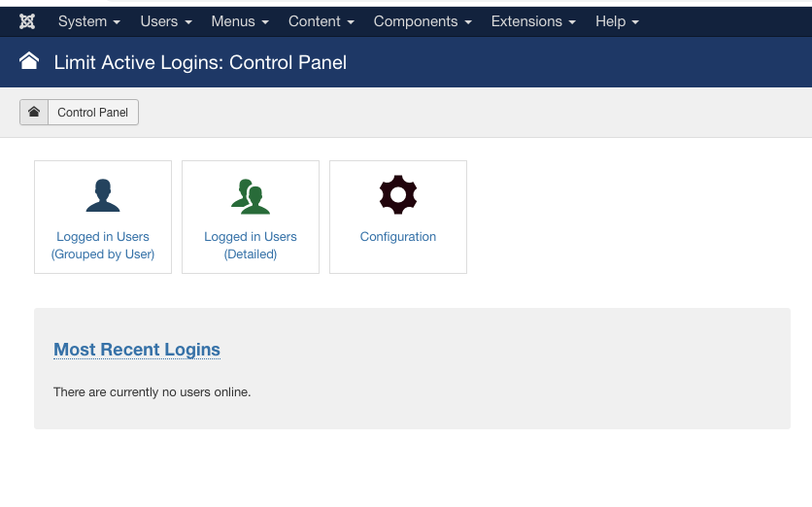Click the Joomla logo icon

(x=27, y=21)
